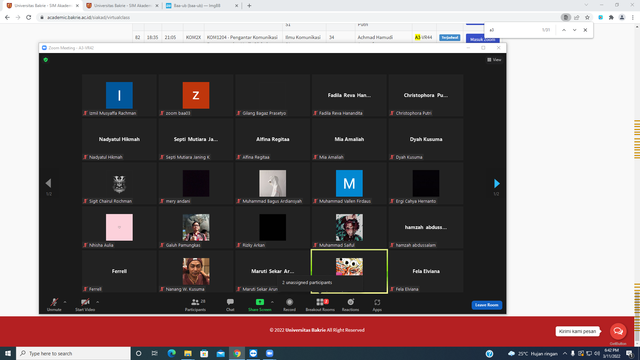This screenshot has height=360, width=640.
Task: Go to next find result
Action: (574, 30)
